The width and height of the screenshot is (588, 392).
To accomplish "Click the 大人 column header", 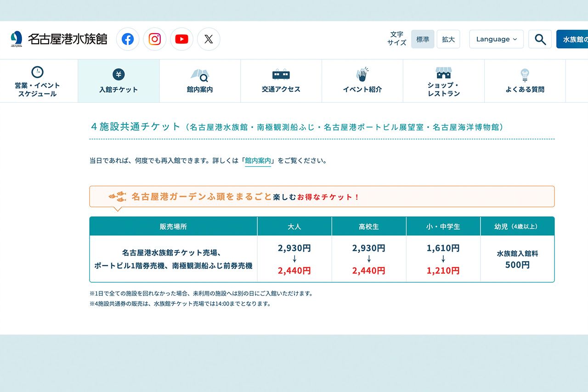I will (x=294, y=226).
